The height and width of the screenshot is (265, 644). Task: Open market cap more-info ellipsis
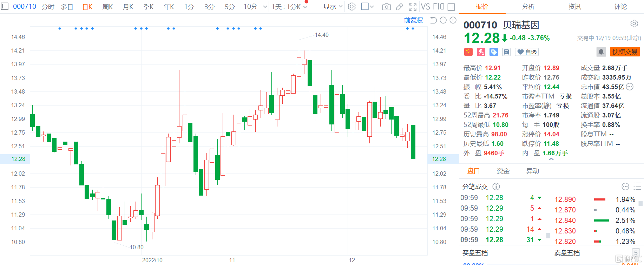(630, 87)
